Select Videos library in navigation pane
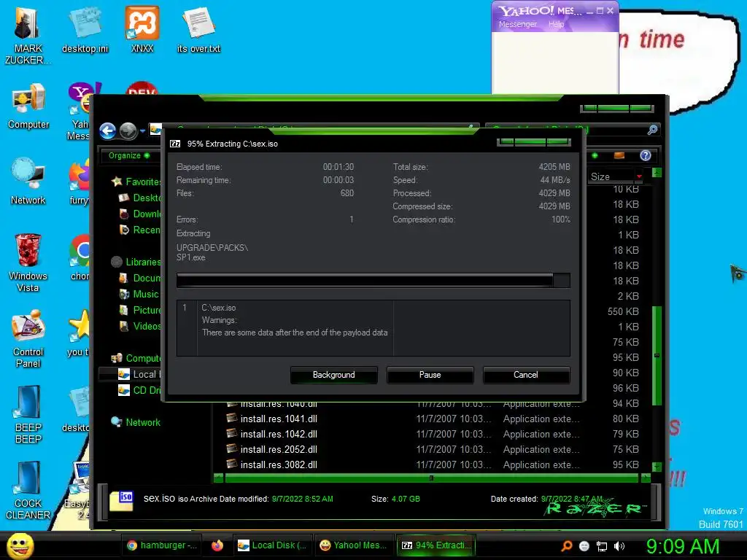This screenshot has width=747, height=560. [x=139, y=326]
